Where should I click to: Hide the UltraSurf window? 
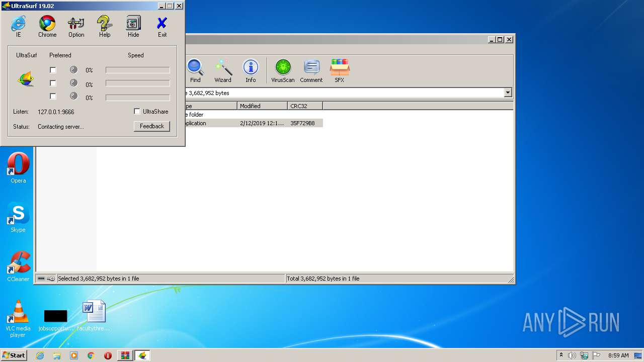133,27
